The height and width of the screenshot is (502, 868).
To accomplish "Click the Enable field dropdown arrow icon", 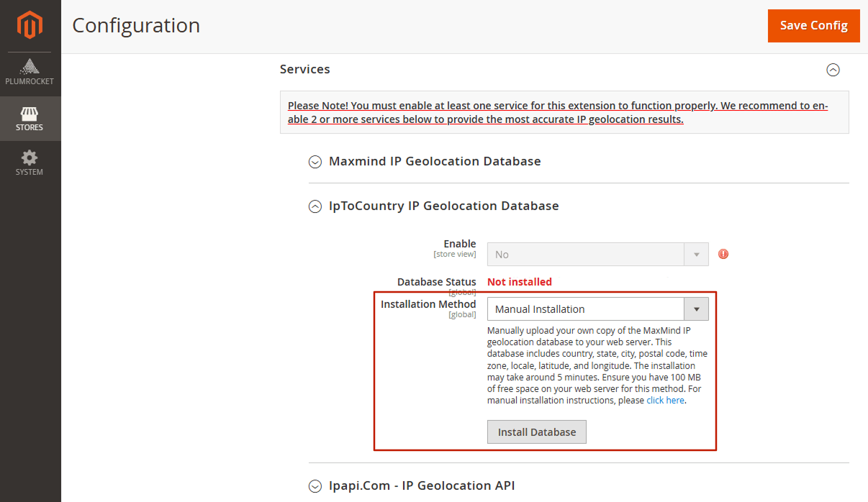I will click(x=695, y=254).
